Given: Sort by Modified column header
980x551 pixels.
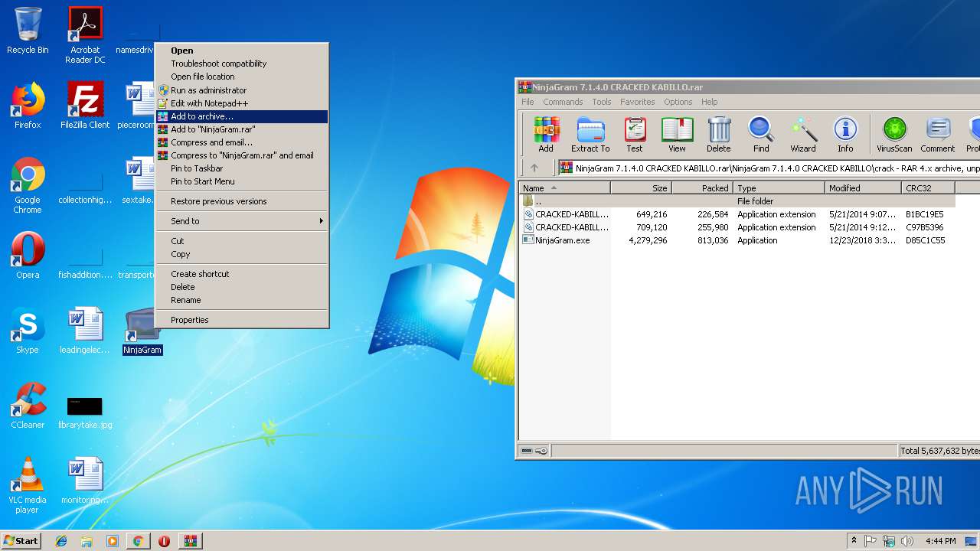Looking at the screenshot, I should tap(864, 187).
